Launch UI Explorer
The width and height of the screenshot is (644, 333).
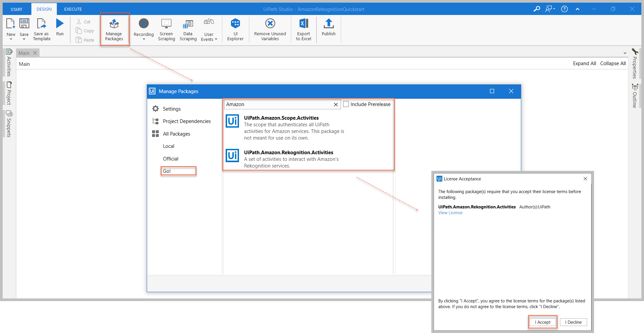tap(235, 30)
